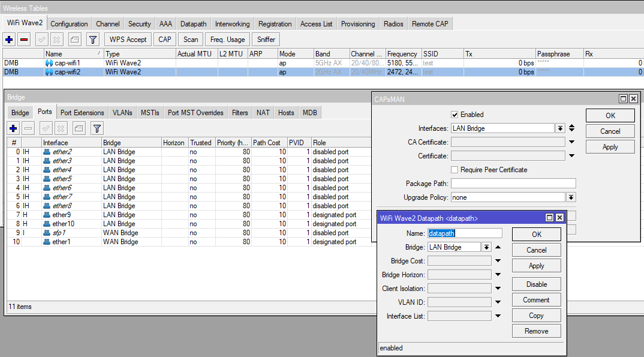644x357 pixels.
Task: Click the Freq. Usage button
Action: [x=227, y=39]
